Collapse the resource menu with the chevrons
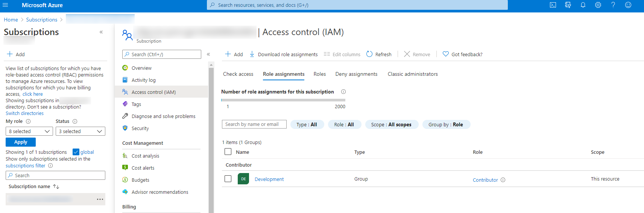644x213 pixels. [x=208, y=54]
